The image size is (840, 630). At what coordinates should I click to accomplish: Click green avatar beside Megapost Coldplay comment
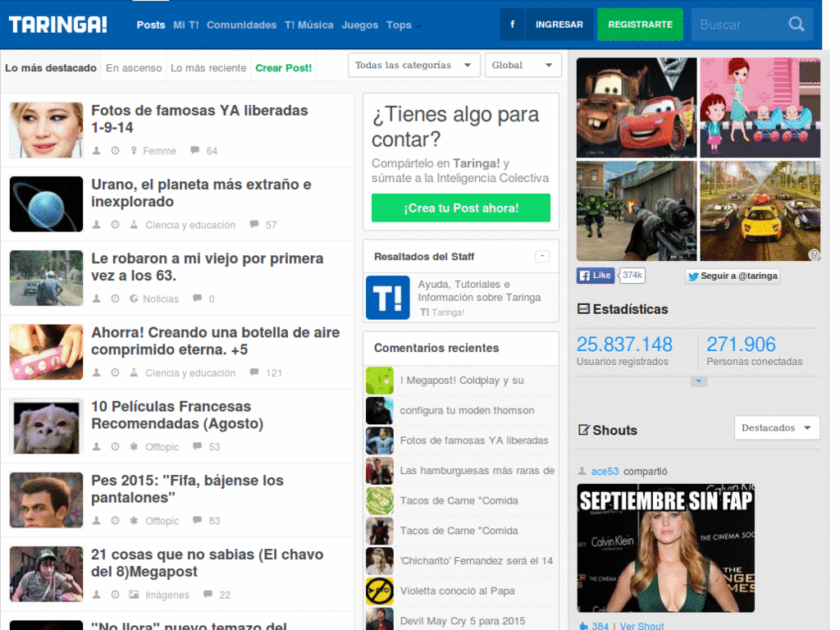[380, 381]
